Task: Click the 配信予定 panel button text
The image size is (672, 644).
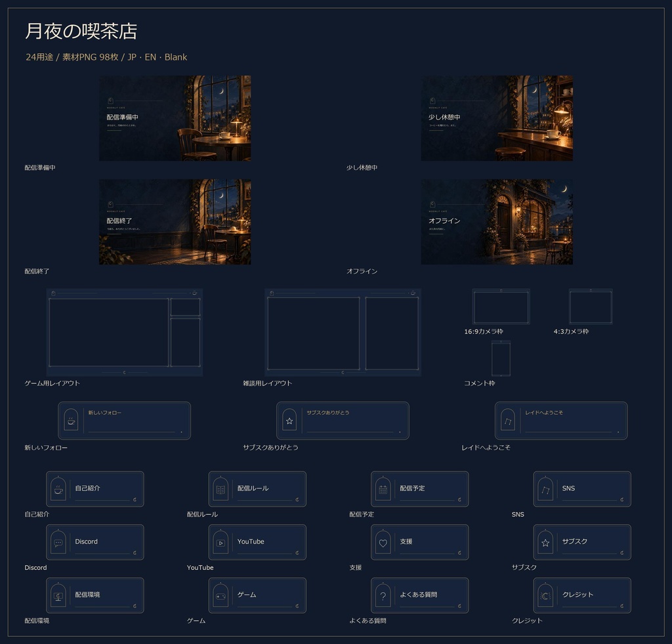Action: pos(412,488)
